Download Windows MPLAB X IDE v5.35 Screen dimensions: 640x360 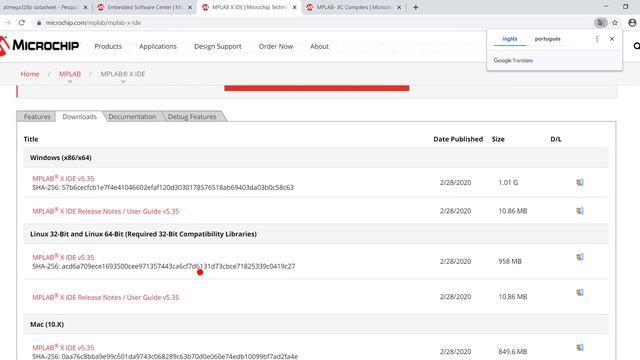click(580, 182)
